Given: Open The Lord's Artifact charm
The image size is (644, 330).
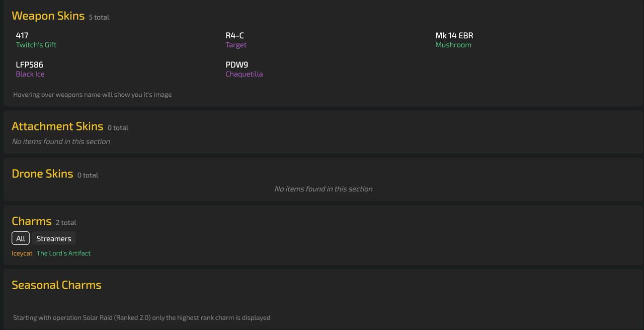Looking at the screenshot, I should (x=63, y=253).
